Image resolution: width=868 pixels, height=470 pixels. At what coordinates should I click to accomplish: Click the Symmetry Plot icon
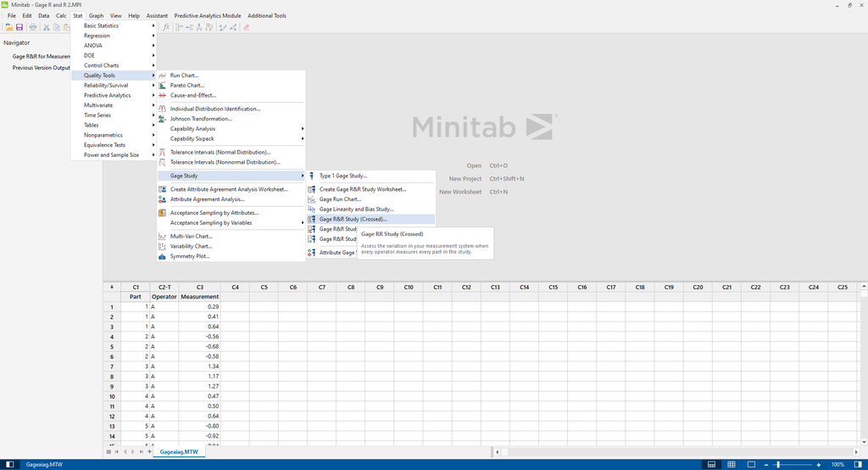tap(162, 256)
